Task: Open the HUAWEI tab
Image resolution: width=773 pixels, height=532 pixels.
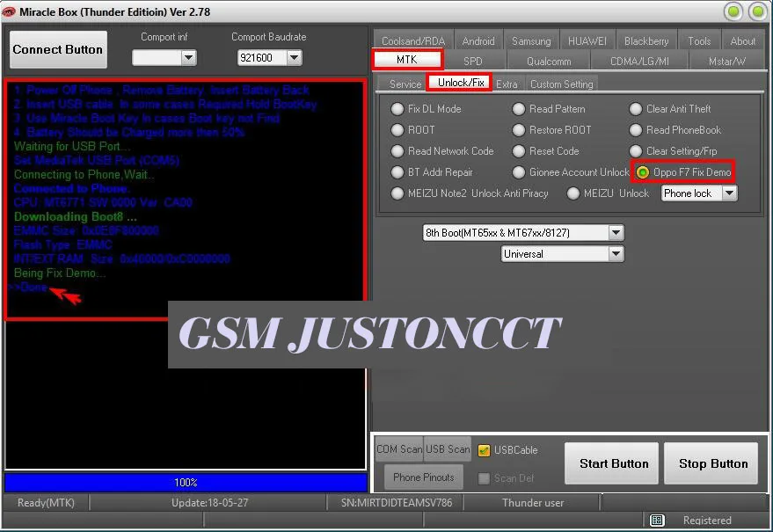Action: [587, 41]
